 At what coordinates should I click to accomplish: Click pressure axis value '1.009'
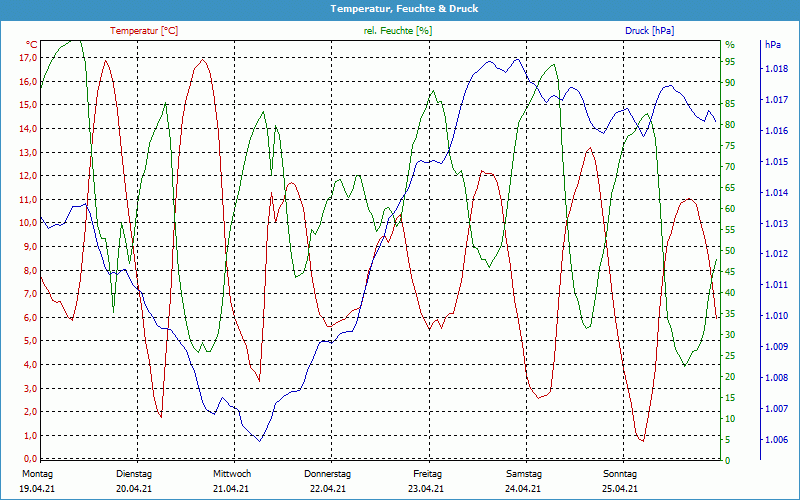[777, 347]
